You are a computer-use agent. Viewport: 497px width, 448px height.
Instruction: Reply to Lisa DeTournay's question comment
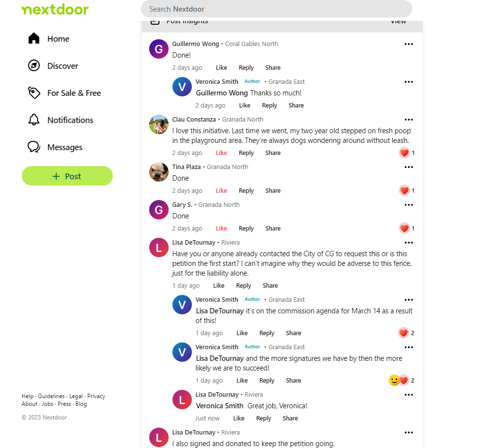[244, 286]
